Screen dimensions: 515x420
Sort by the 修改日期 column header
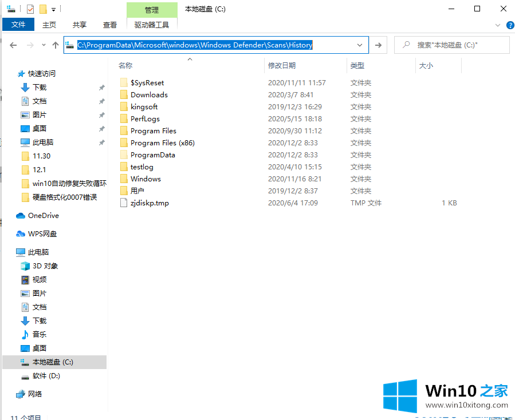pyautogui.click(x=282, y=66)
